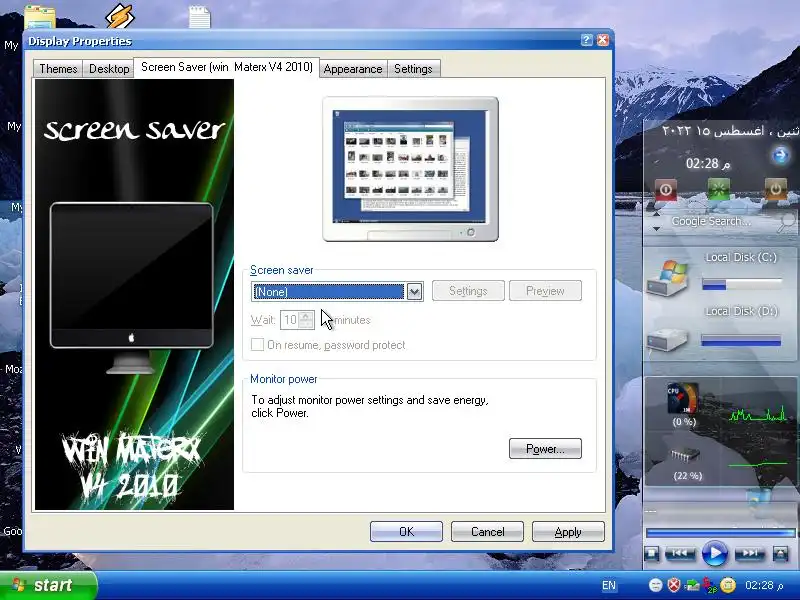
Task: Click the taskbar clock showing 02:28
Action: (x=764, y=585)
